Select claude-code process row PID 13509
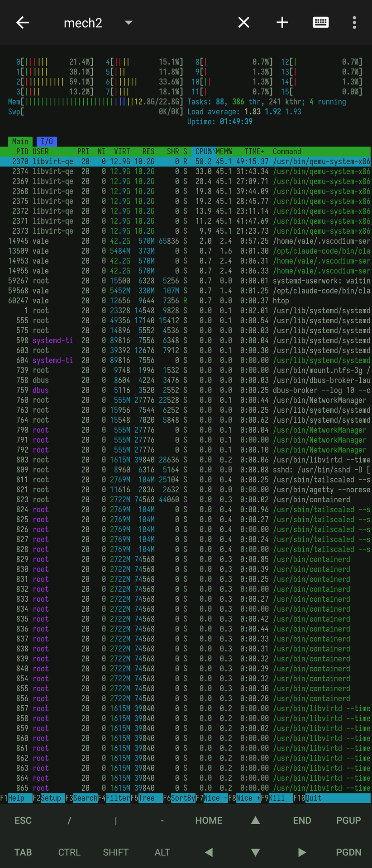 (x=186, y=251)
